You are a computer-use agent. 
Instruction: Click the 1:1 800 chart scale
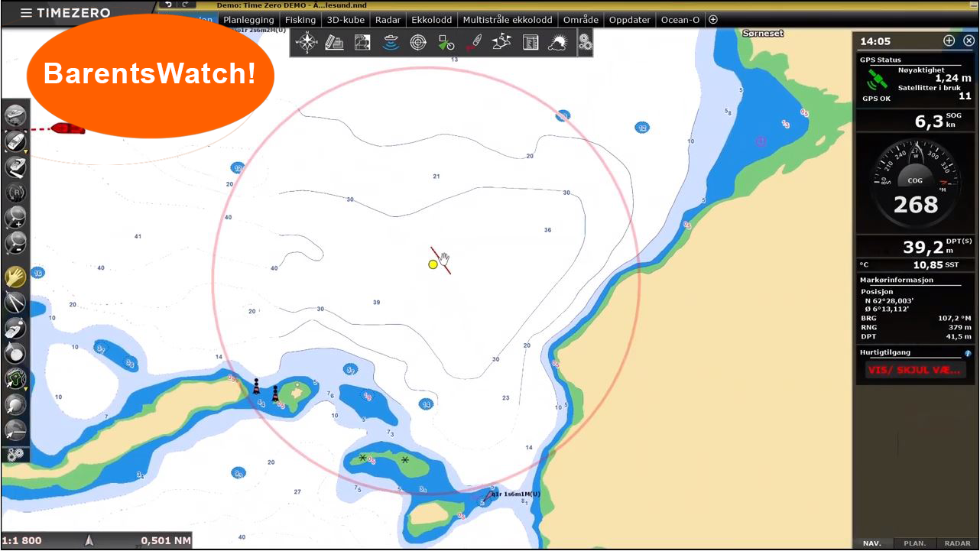[22, 541]
